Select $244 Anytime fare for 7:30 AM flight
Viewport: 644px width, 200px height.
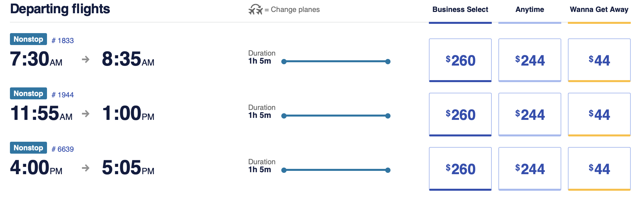click(x=530, y=60)
